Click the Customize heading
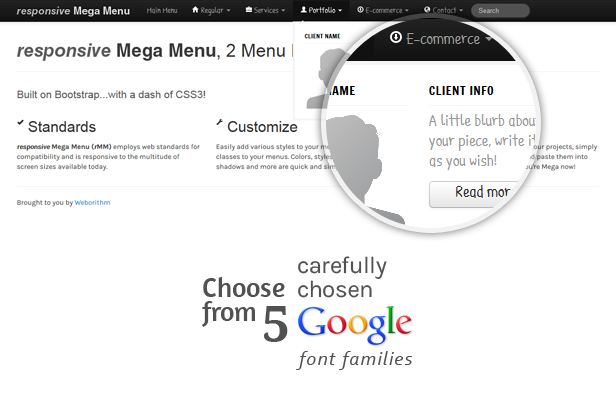The width and height of the screenshot is (616, 400). (262, 127)
